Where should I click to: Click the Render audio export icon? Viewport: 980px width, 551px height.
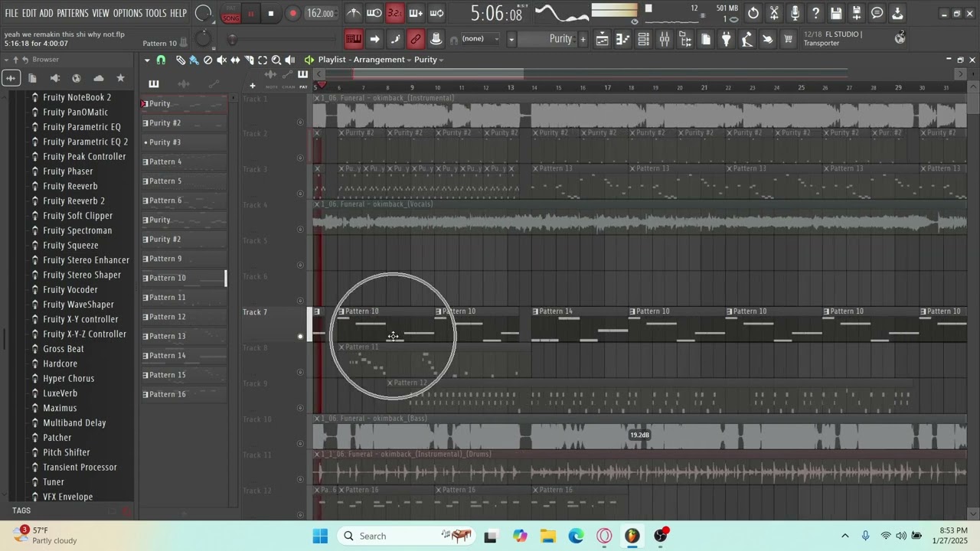click(x=857, y=13)
